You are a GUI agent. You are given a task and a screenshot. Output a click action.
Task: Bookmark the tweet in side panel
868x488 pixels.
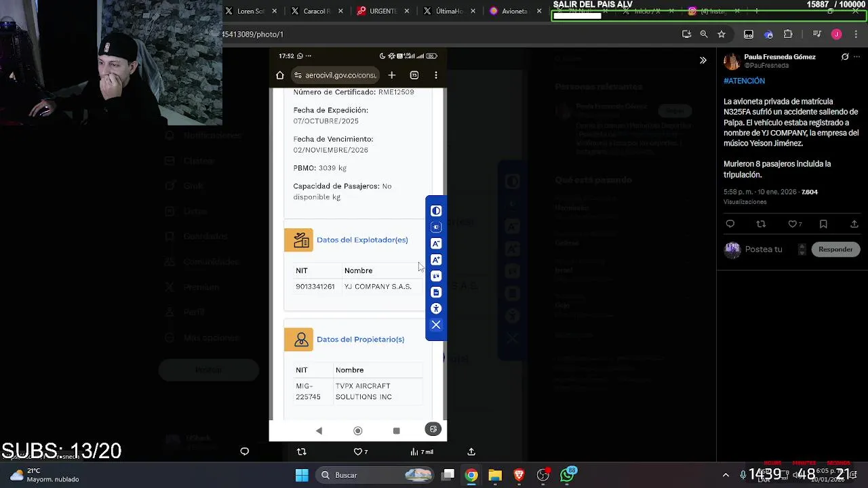pos(823,224)
